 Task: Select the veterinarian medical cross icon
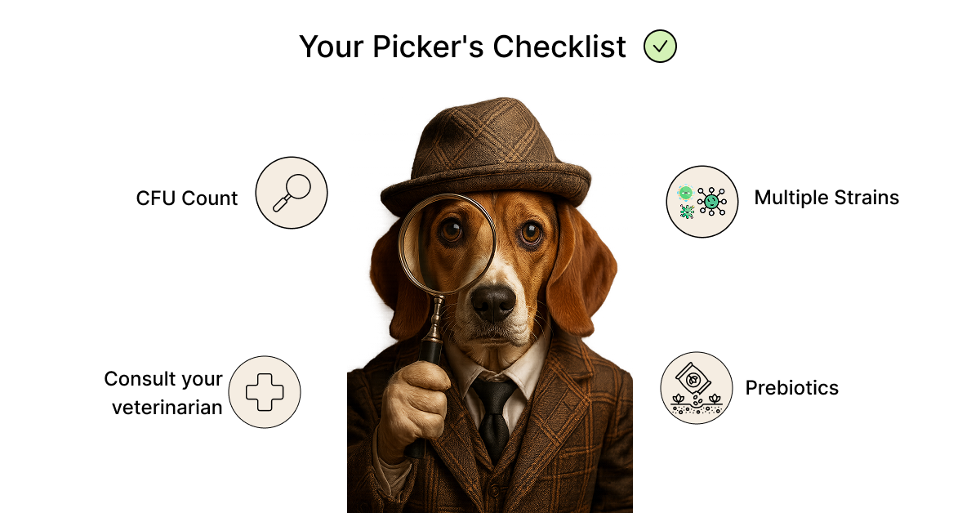pos(265,392)
